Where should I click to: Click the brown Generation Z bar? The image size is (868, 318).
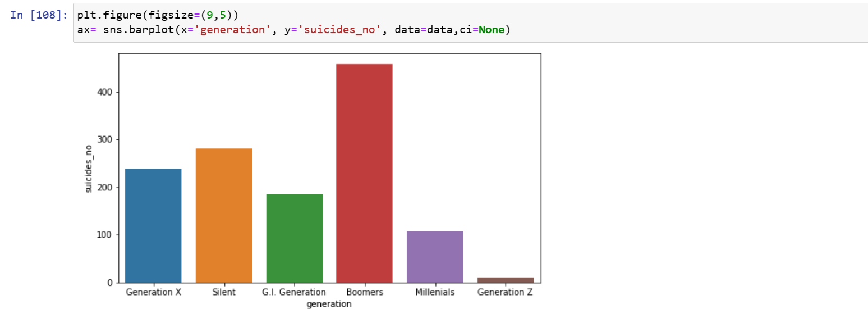point(506,280)
